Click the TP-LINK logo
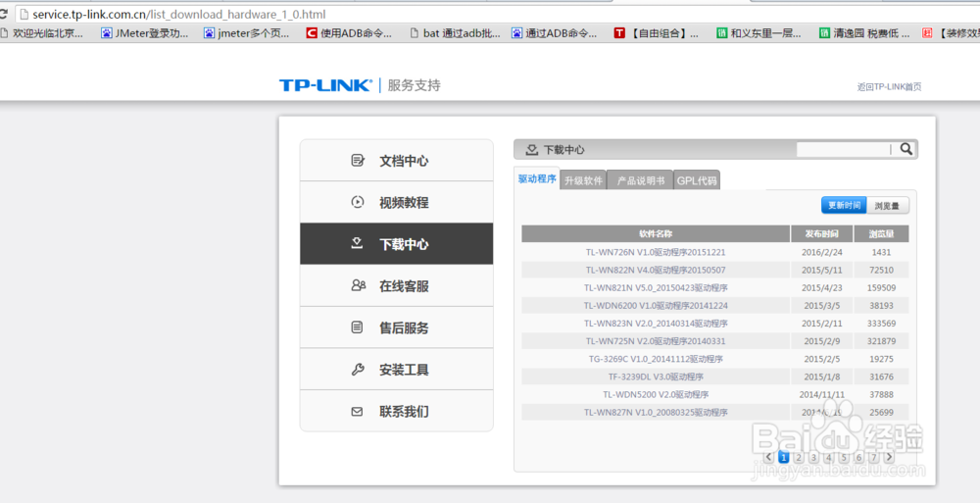 click(x=325, y=85)
